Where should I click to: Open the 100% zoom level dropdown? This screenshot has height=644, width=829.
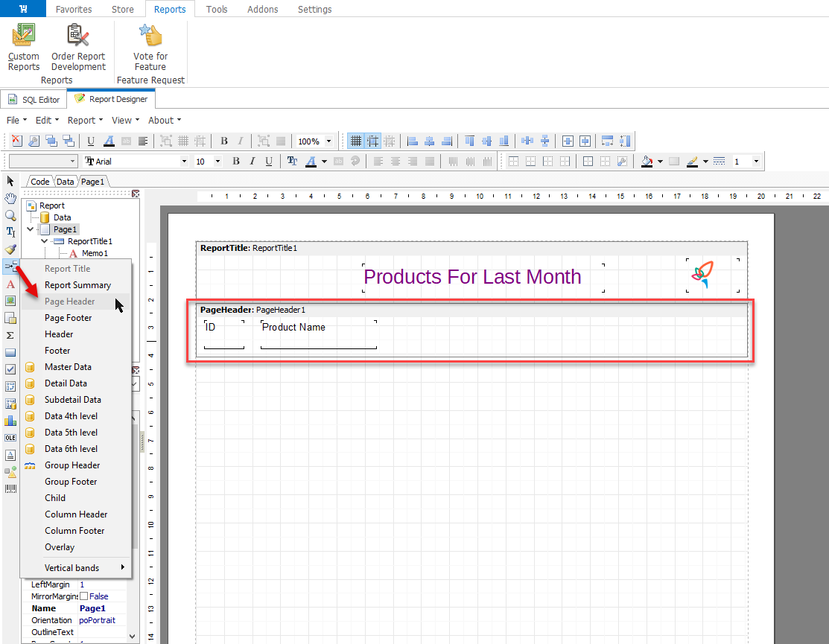[x=328, y=141]
